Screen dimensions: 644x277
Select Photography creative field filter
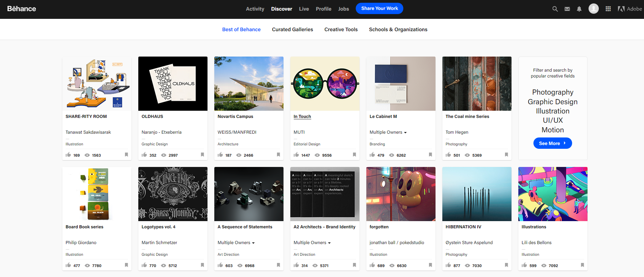pyautogui.click(x=553, y=92)
